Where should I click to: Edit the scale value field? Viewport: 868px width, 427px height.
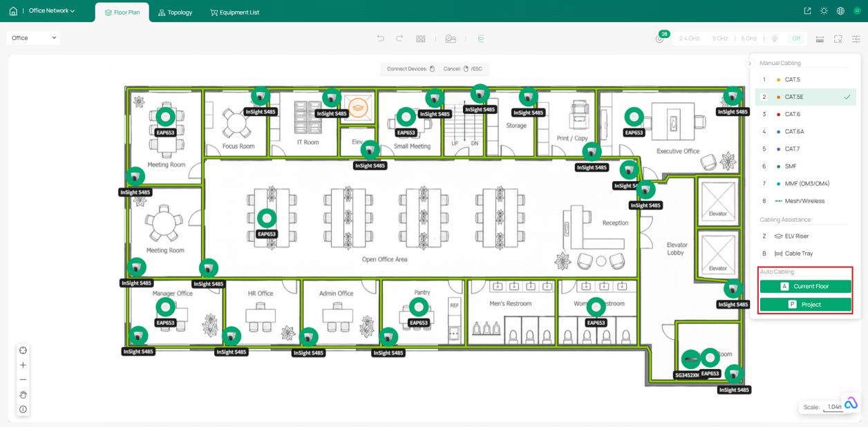point(834,407)
